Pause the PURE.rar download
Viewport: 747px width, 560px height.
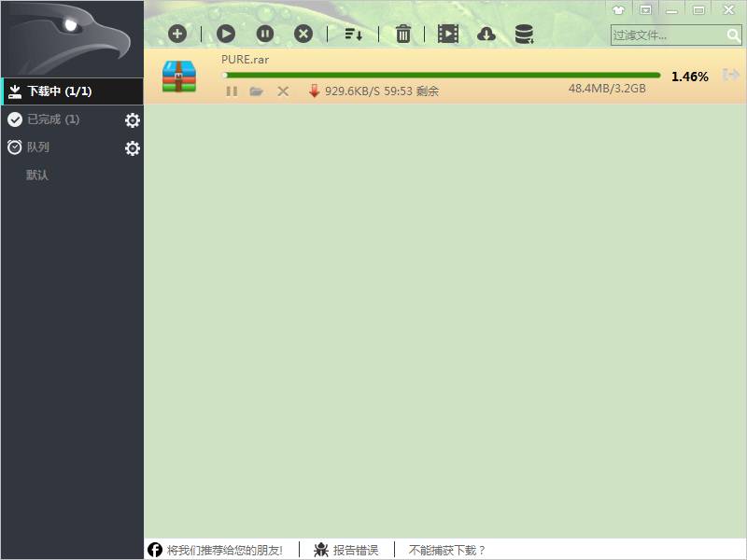coord(231,91)
